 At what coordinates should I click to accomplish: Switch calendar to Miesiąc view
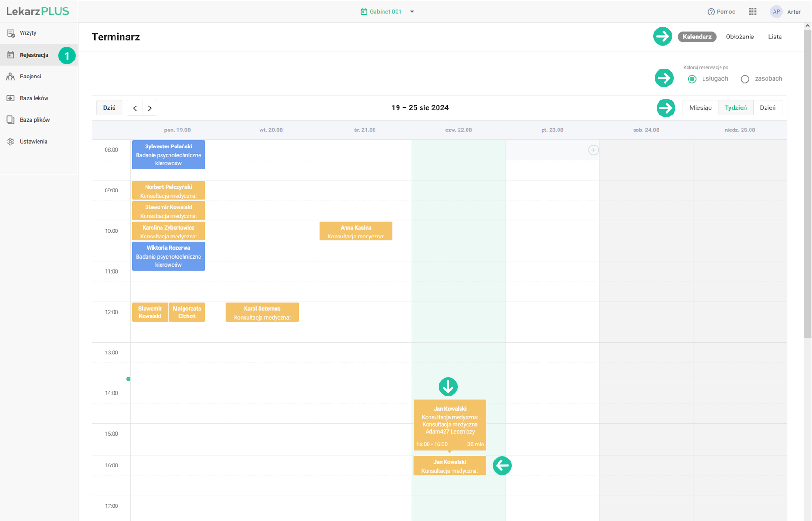pyautogui.click(x=700, y=108)
